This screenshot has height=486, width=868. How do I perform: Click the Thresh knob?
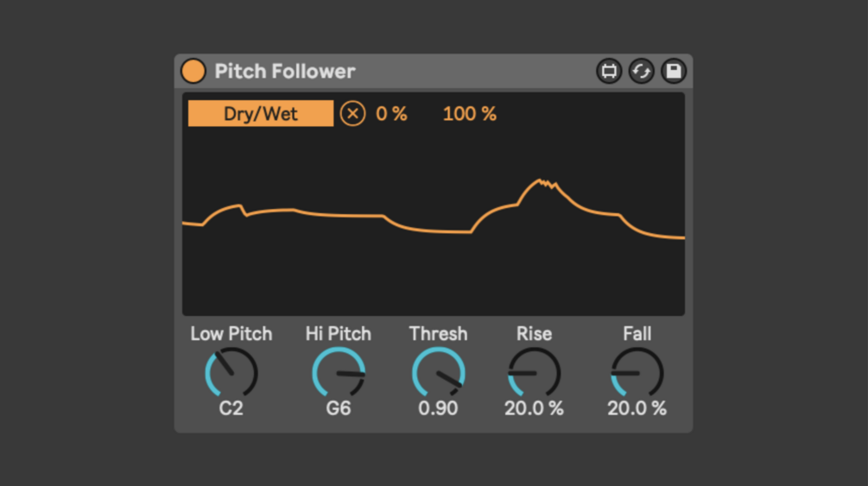(x=438, y=373)
